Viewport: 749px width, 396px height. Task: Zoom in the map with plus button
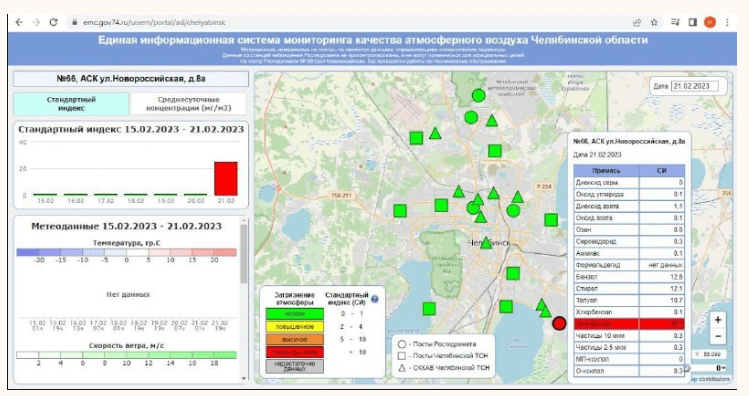pos(718,320)
